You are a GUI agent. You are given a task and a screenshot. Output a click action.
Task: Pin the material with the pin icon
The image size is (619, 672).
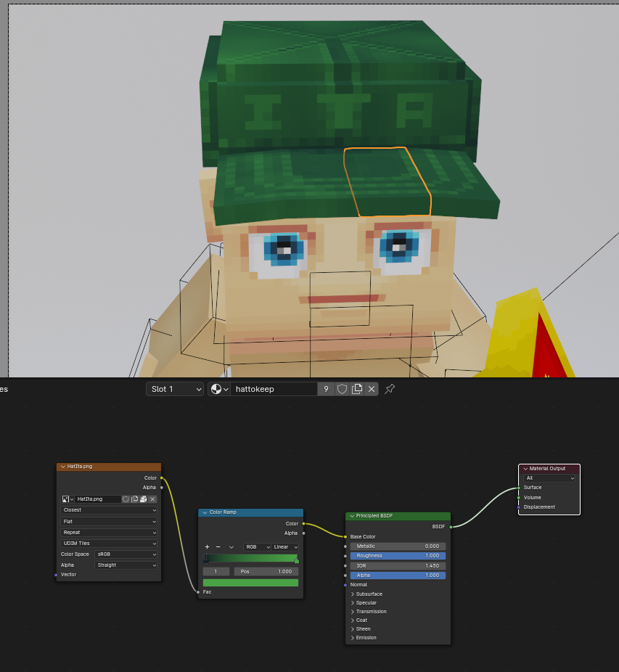390,389
